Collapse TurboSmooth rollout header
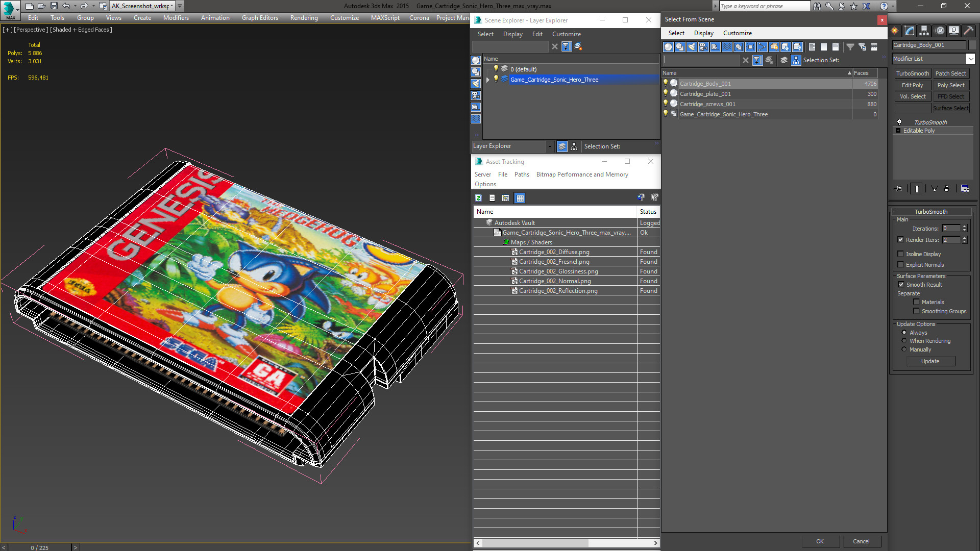980x551 pixels. [x=930, y=212]
